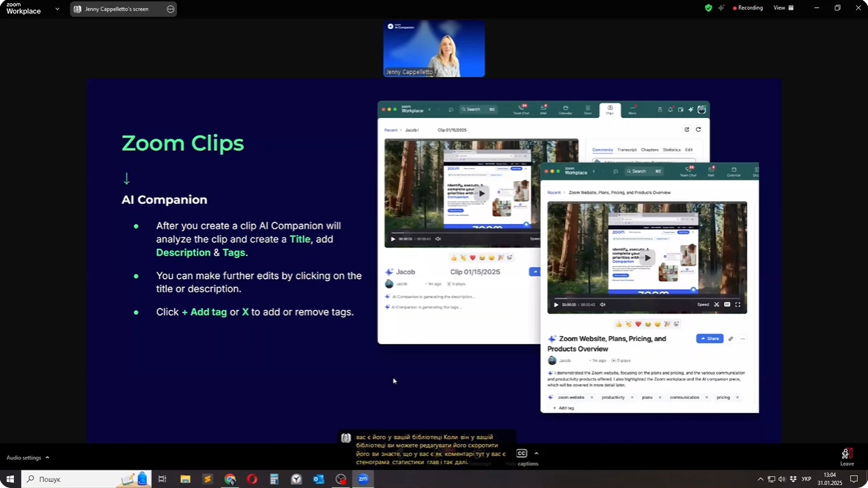Click the profile avatar in the Jacob clip window
This screenshot has height=488, width=868.
tap(701, 110)
